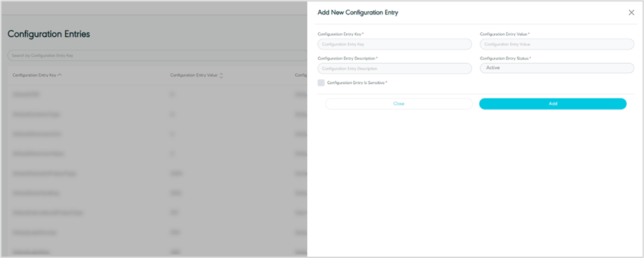Sort by Configuration Entry Key column arrow
644x258 pixels.
click(x=60, y=75)
